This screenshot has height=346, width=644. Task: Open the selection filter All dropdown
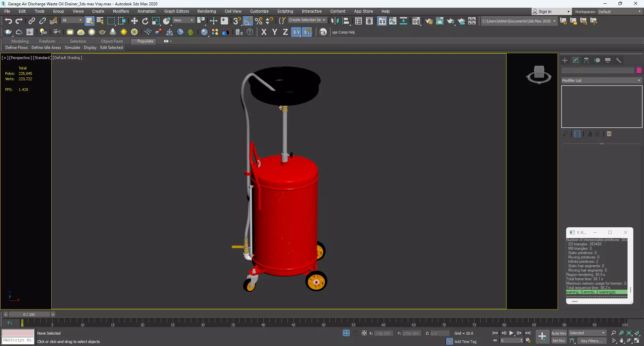point(72,20)
